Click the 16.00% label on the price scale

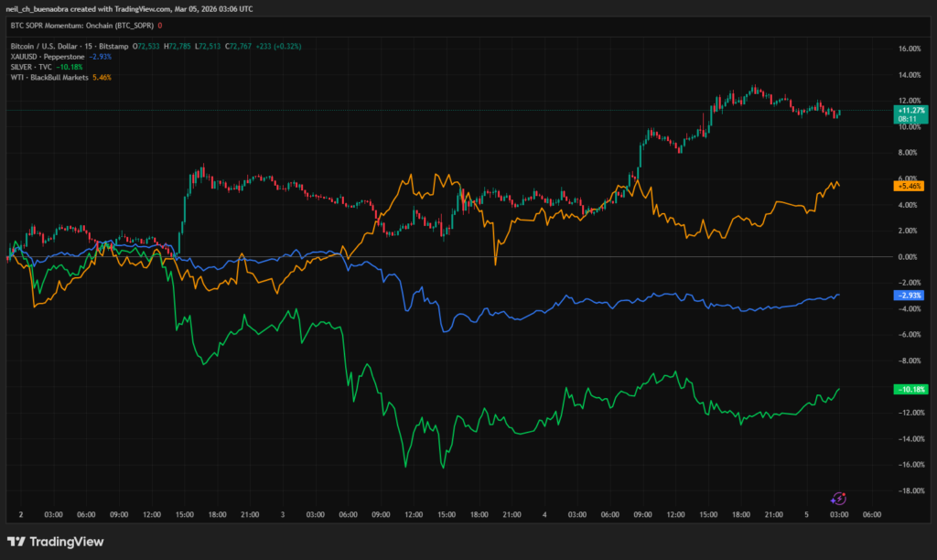pos(908,48)
